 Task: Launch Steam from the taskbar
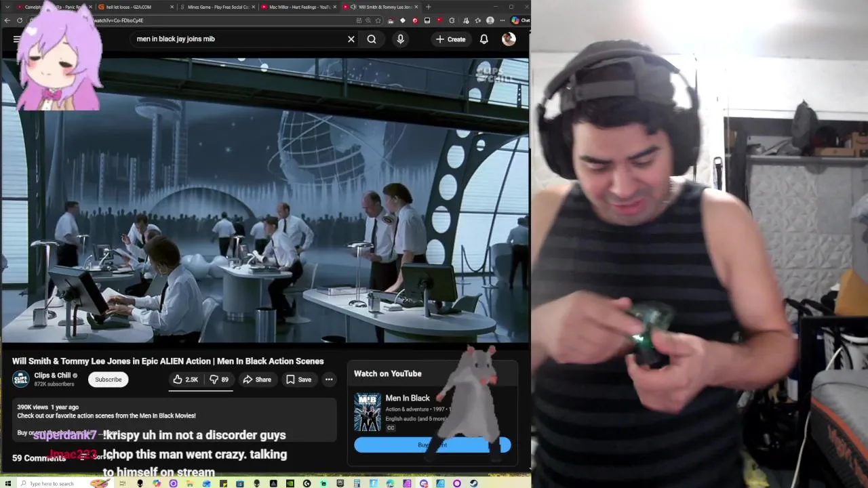pos(475,483)
